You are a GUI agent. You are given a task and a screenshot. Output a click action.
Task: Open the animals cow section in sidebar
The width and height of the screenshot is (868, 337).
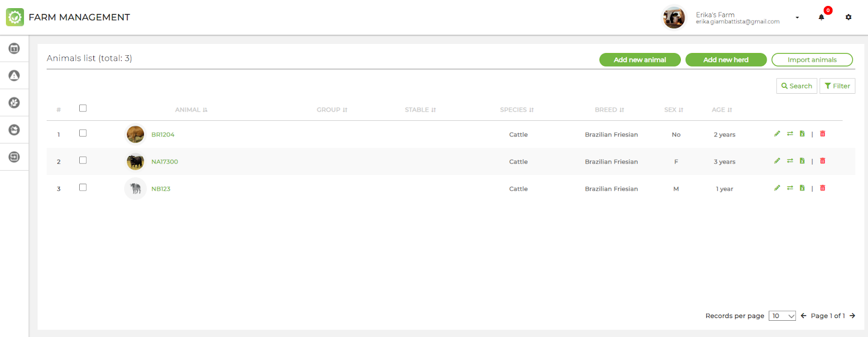click(x=14, y=130)
